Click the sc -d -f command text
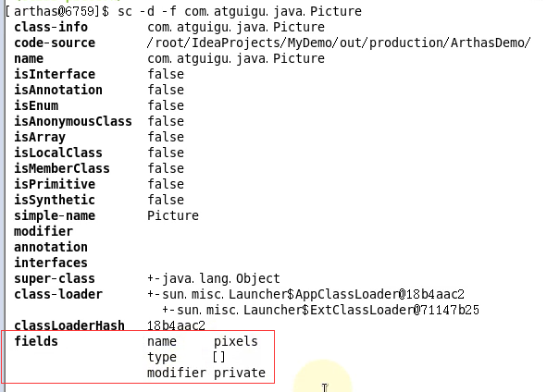 click(x=240, y=11)
